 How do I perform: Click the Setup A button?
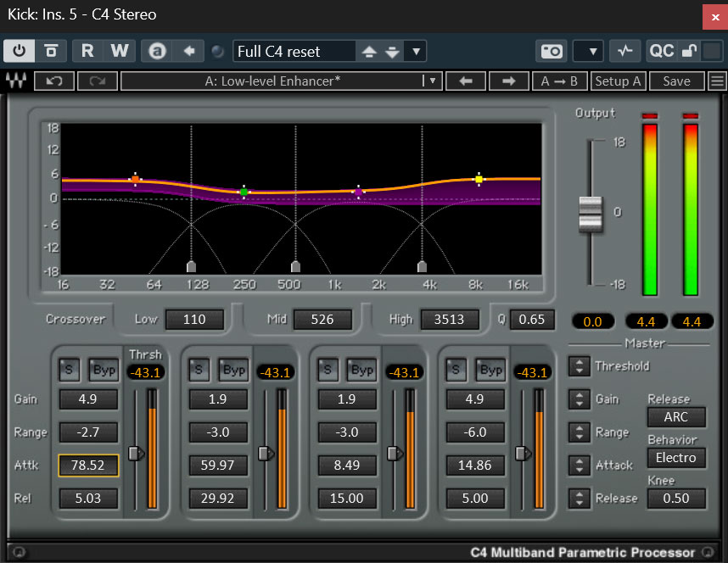click(x=618, y=81)
